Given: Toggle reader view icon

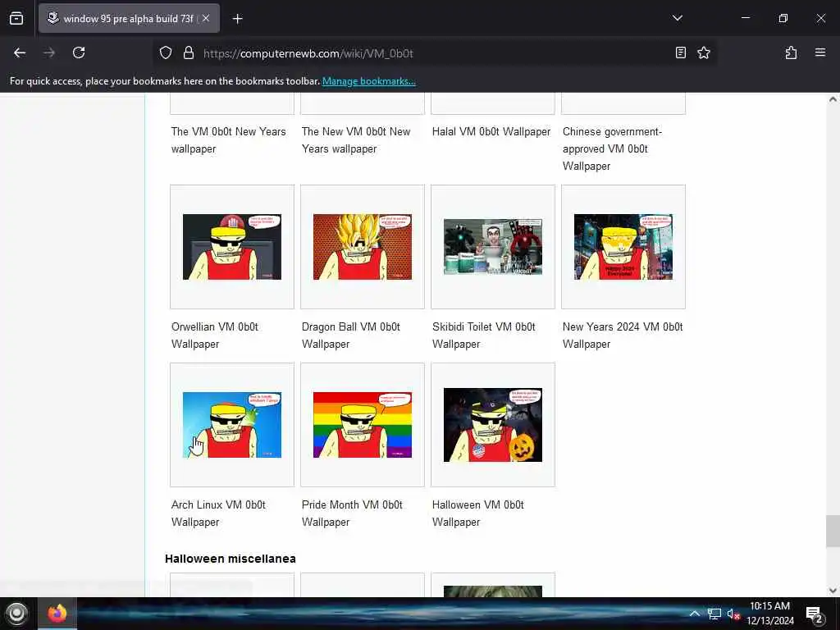Looking at the screenshot, I should (x=680, y=52).
